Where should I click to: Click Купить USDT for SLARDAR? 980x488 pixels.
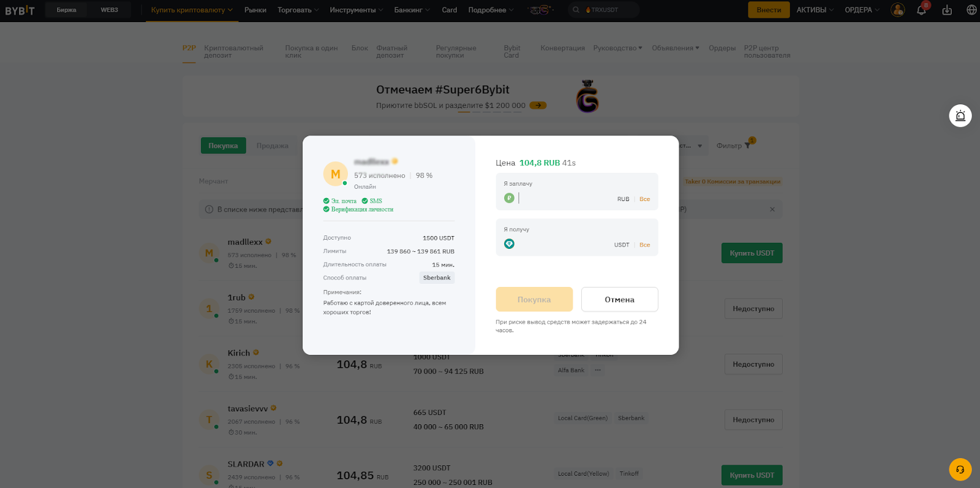[752, 475]
